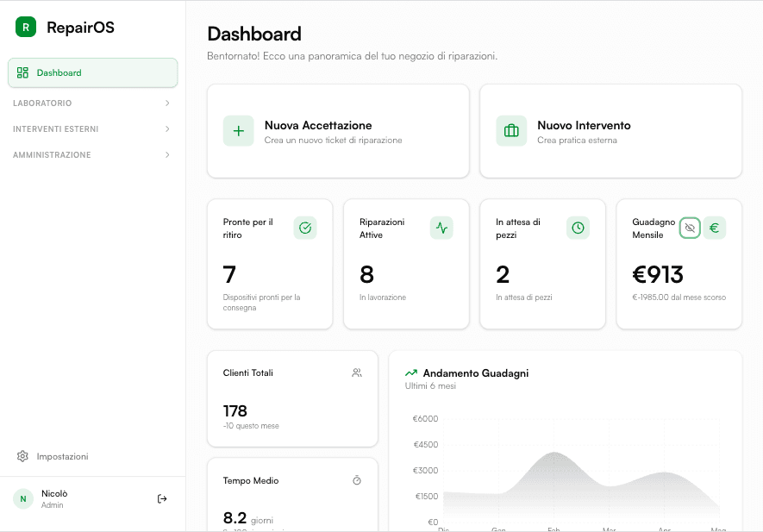Click '€-1985.00 dal mese scorso' text
763x532 pixels.
pyautogui.click(x=679, y=297)
